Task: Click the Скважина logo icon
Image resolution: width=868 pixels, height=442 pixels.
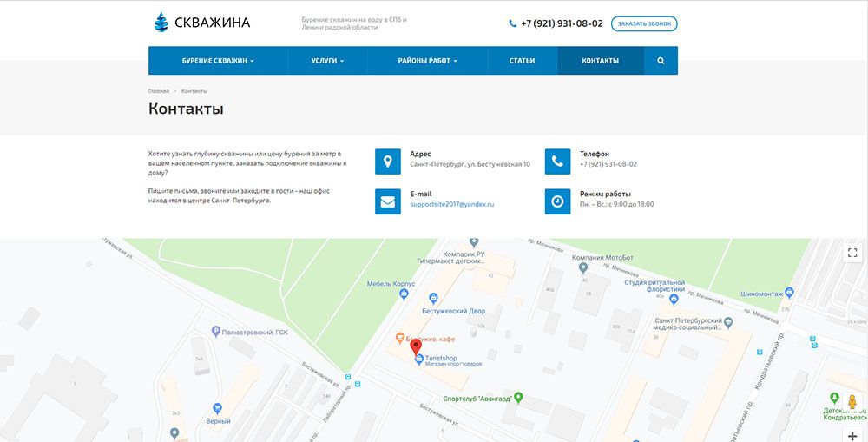Action: 159,23
